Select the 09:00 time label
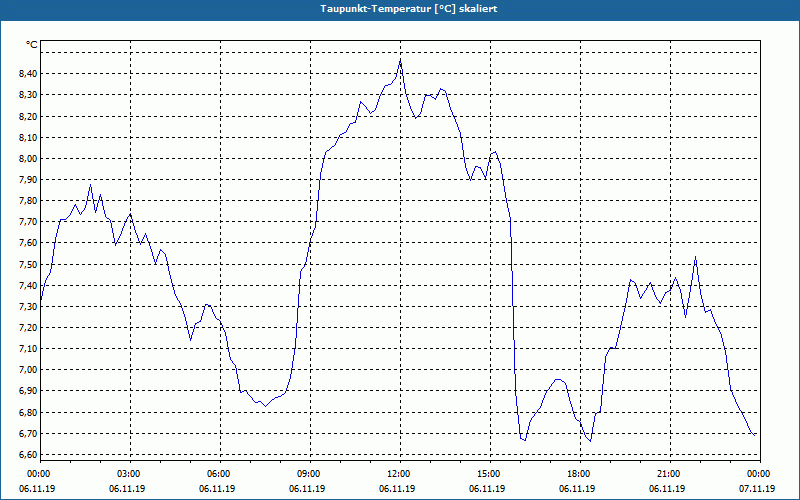 (310, 474)
